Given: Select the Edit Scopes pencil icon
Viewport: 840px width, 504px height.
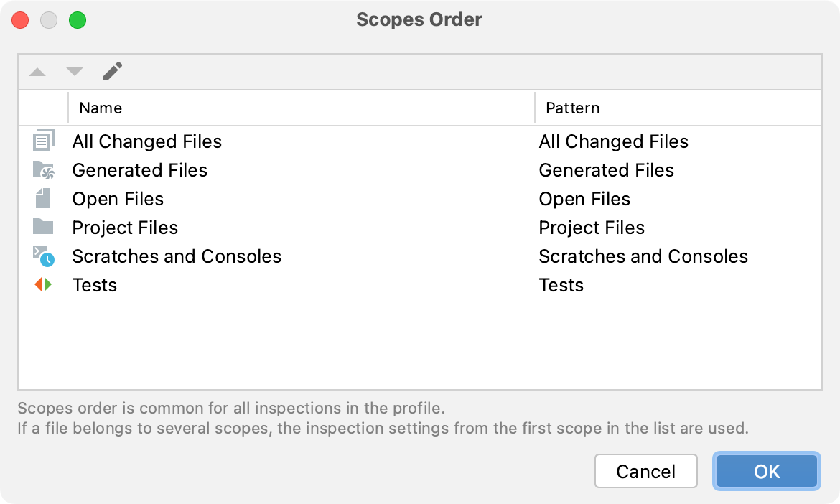Looking at the screenshot, I should click(112, 71).
